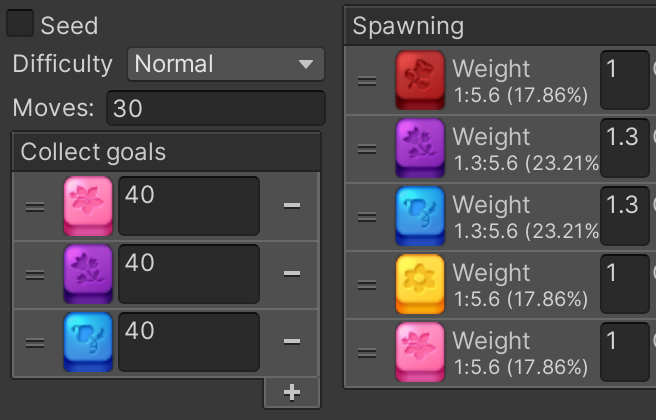Grab the reorder handle of yellow spawn row

click(367, 285)
